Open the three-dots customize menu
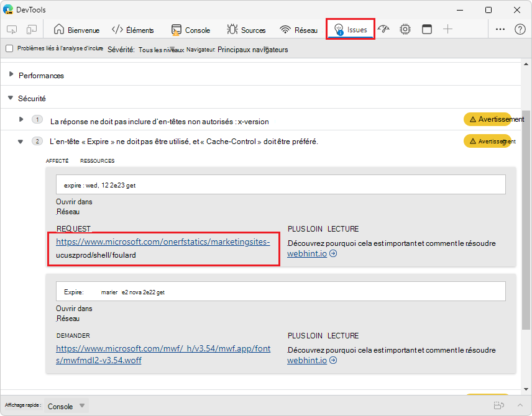The width and height of the screenshot is (532, 416). (x=500, y=29)
